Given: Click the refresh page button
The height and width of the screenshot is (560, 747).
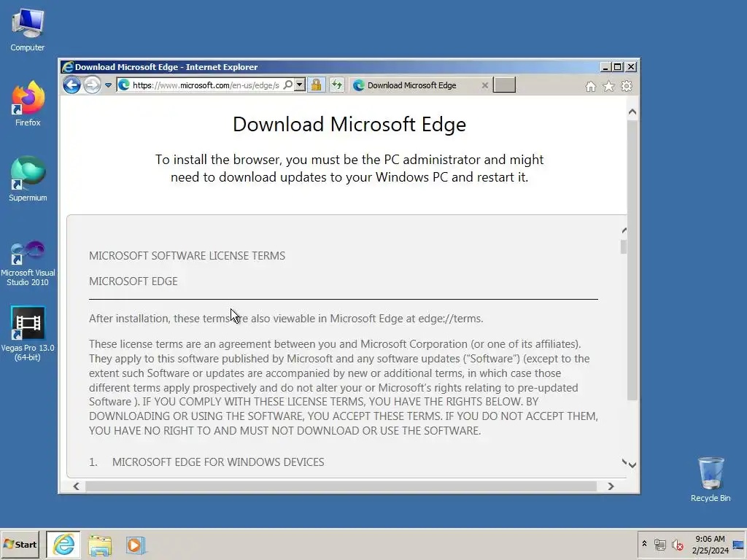Looking at the screenshot, I should coord(337,85).
